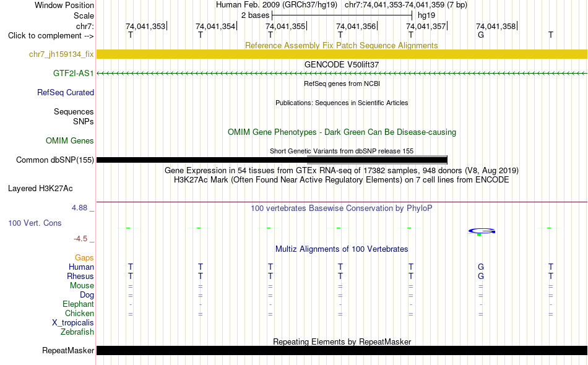Viewport: 588px width, 365px height.
Task: Click the -4.5 PhyloP lower limit value
Action: pos(80,239)
